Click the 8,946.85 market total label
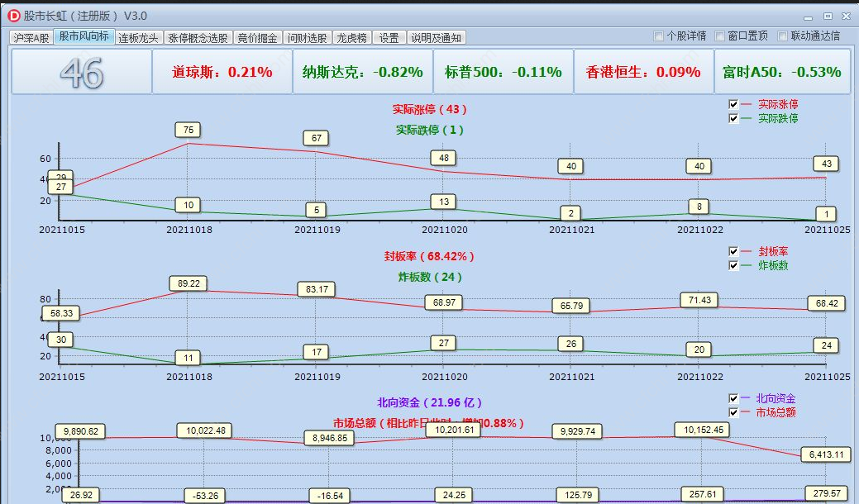 click(x=330, y=438)
